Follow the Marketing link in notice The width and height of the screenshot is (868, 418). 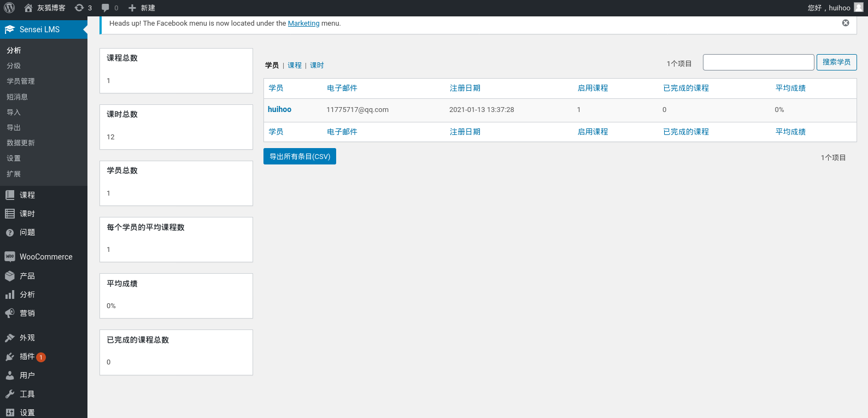pyautogui.click(x=303, y=23)
